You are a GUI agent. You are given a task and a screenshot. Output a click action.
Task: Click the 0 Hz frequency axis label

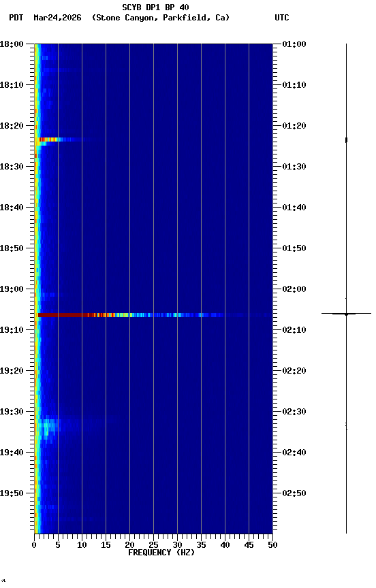coord(34,545)
